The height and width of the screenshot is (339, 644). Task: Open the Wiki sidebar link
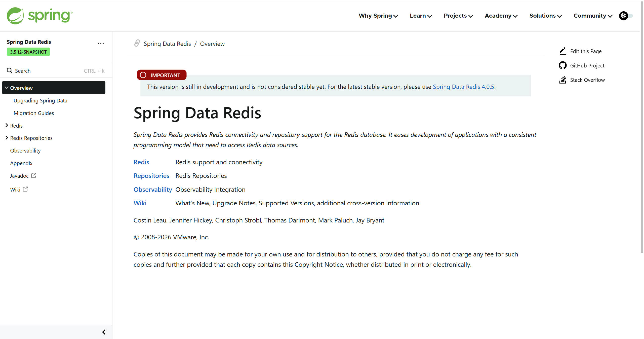pos(15,189)
